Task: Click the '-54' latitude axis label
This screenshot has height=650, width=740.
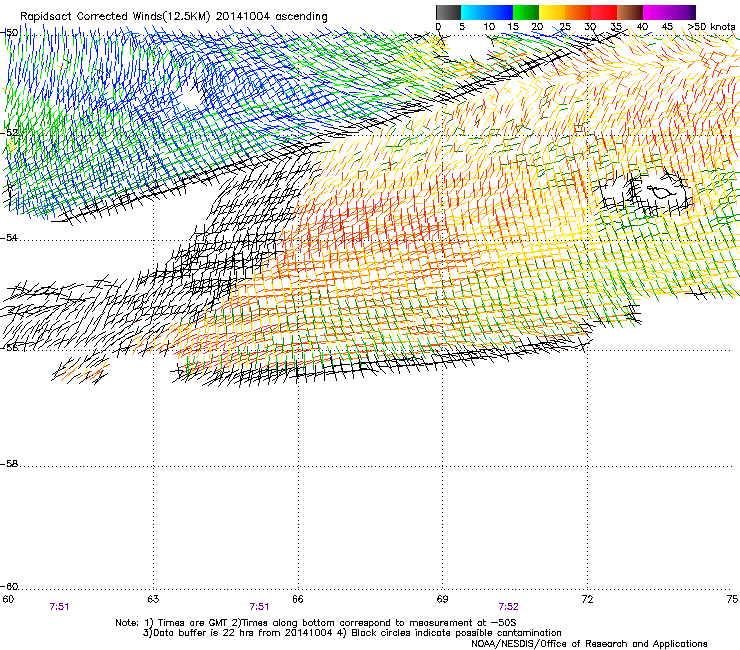Action: [x=9, y=237]
